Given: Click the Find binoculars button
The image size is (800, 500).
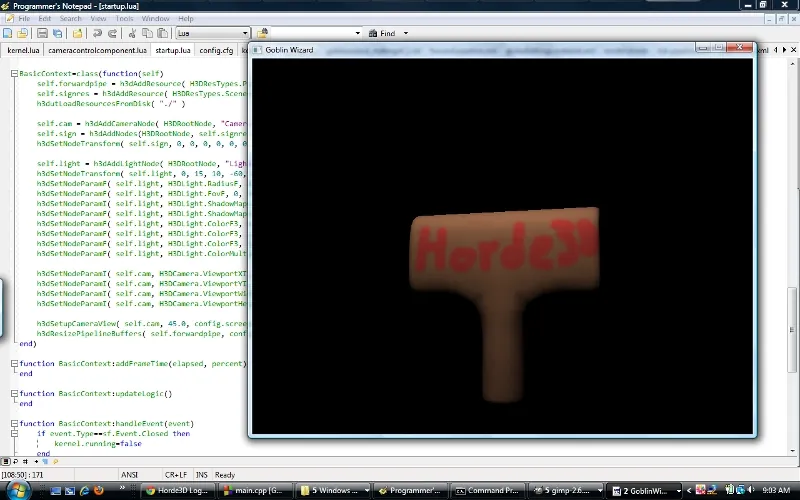Looking at the screenshot, I should click(x=382, y=33).
